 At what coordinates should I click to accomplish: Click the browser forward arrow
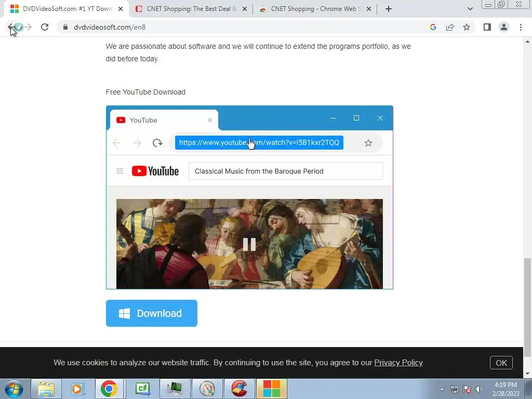pos(28,27)
